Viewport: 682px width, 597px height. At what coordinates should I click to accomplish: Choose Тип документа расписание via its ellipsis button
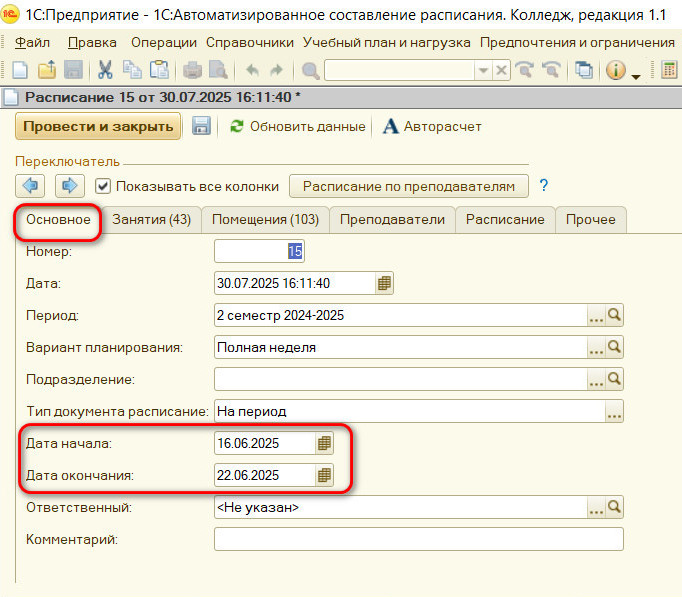614,411
